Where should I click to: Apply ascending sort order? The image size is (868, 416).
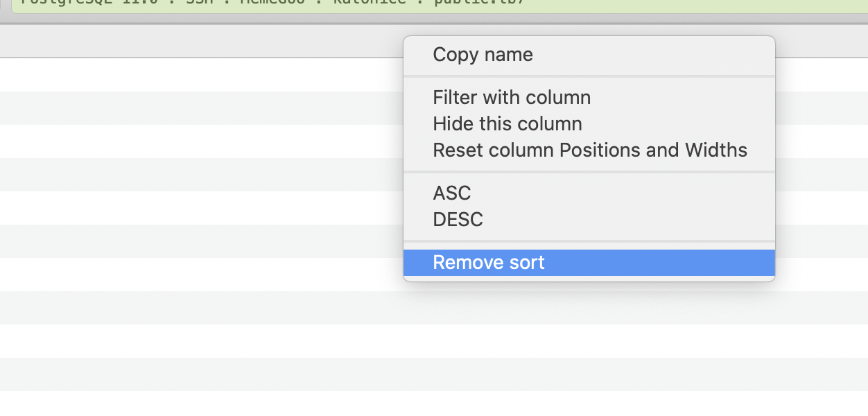point(451,193)
